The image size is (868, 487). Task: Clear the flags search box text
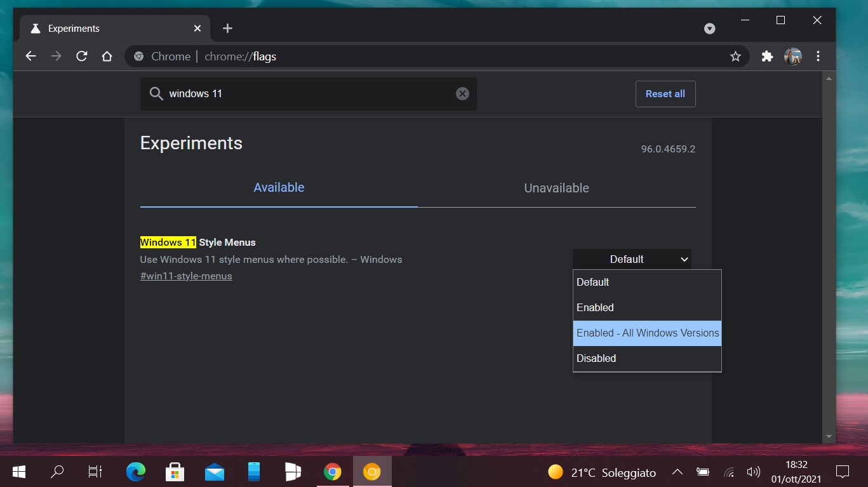pyautogui.click(x=462, y=93)
